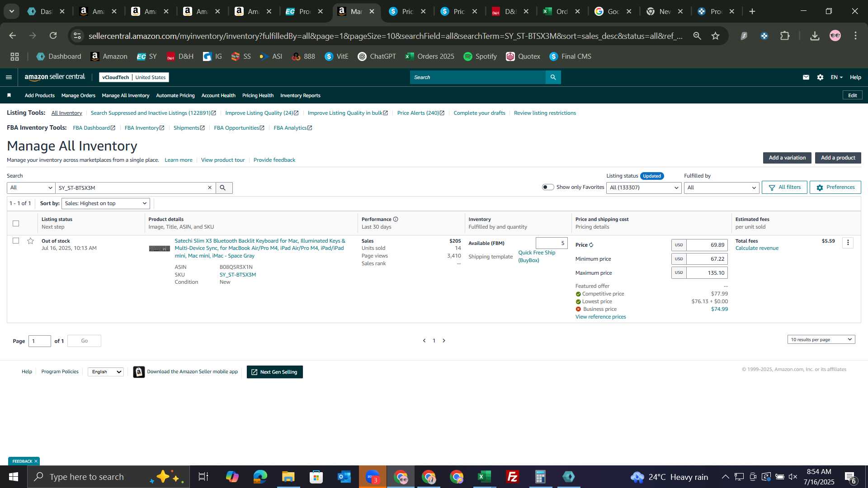Open Automate Pricing in nav bar

(175, 95)
